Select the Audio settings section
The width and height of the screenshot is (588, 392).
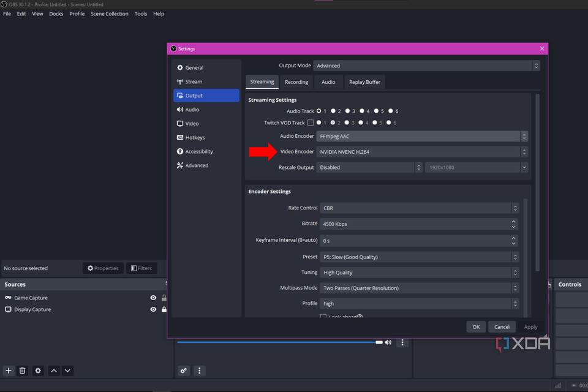tap(193, 109)
